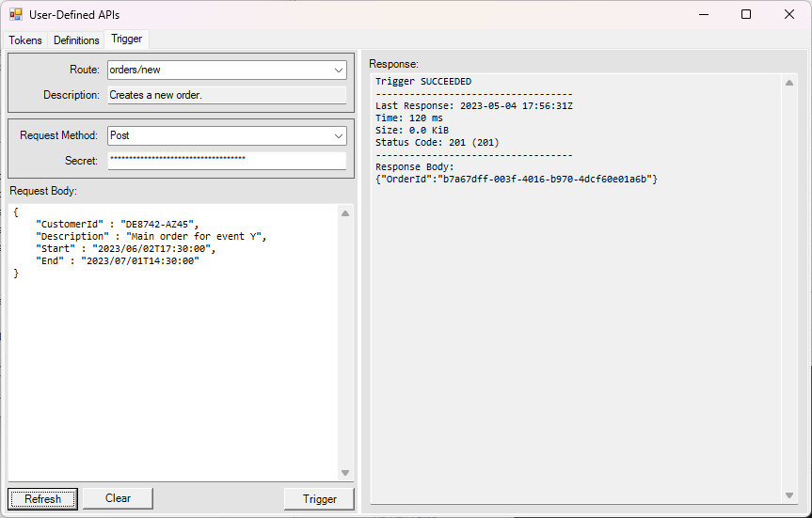Click the "Description" line in request body
The height and width of the screenshot is (518, 812).
coord(151,237)
